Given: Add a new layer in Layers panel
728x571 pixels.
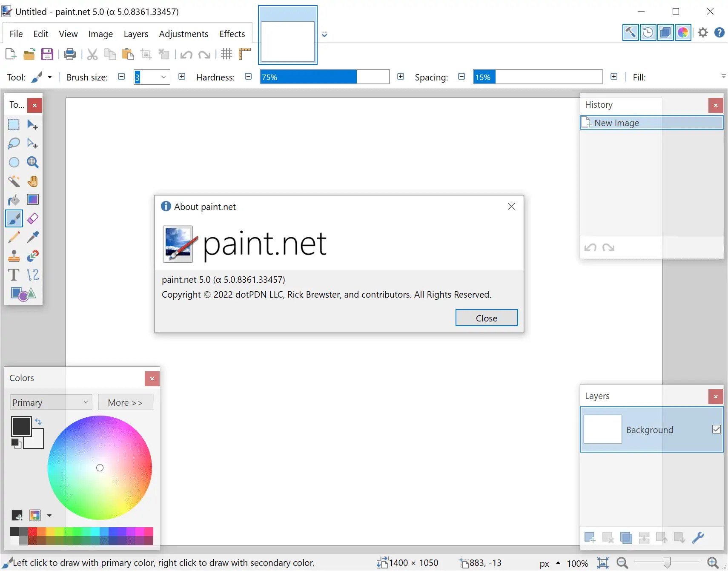Looking at the screenshot, I should click(590, 537).
